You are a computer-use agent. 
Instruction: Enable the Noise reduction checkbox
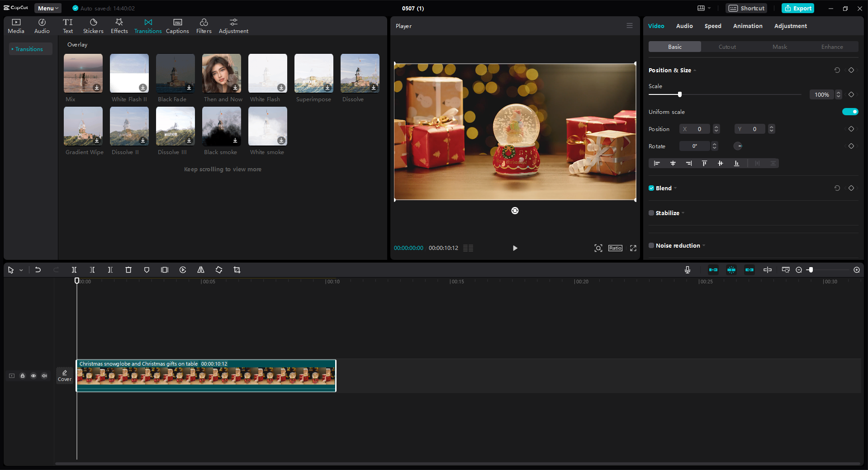pyautogui.click(x=651, y=245)
